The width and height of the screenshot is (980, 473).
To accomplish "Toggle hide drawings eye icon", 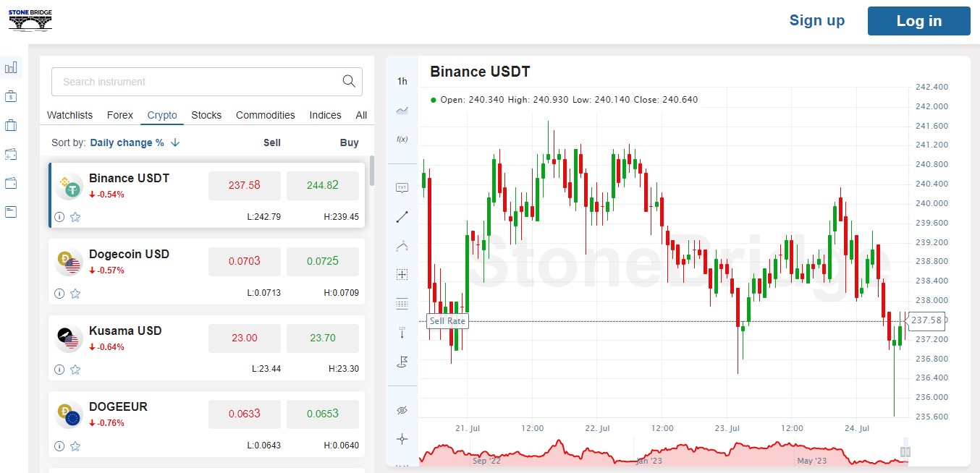I will tap(402, 410).
